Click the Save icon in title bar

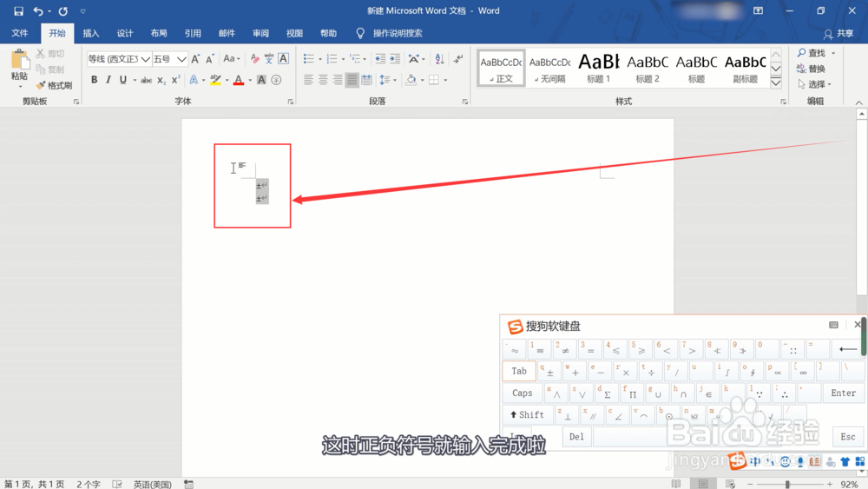click(18, 11)
